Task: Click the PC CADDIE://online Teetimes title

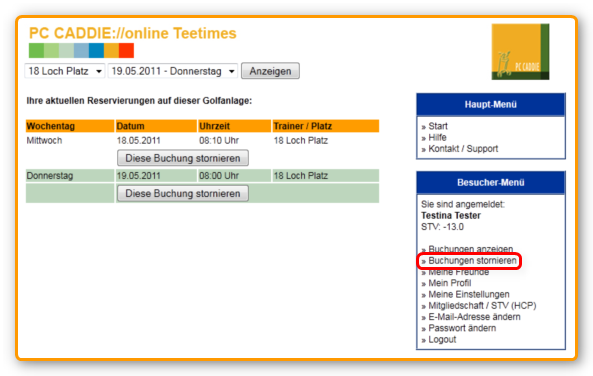Action: click(133, 33)
